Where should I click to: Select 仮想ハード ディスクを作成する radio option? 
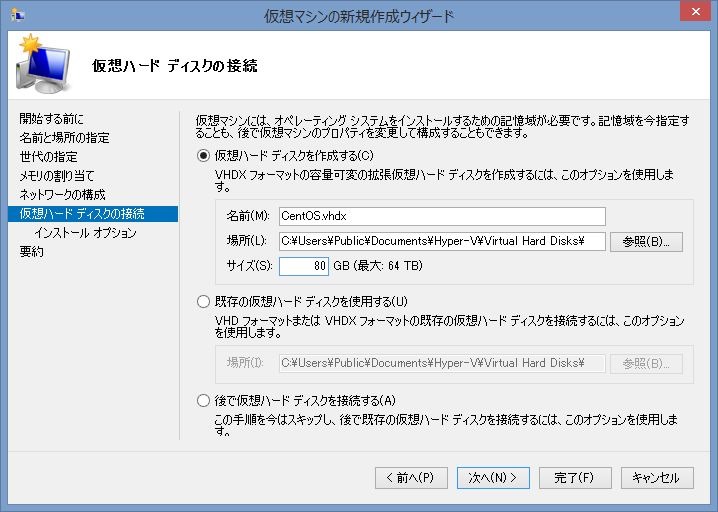[204, 155]
